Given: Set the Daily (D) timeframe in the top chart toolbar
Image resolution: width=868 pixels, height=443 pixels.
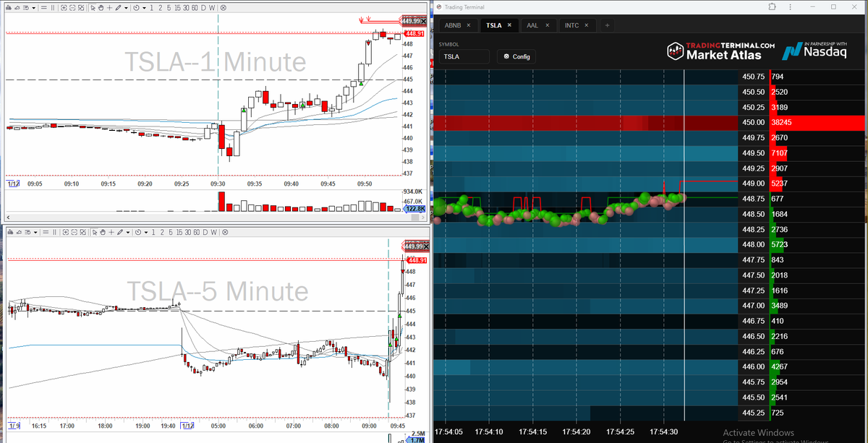Looking at the screenshot, I should pos(203,8).
